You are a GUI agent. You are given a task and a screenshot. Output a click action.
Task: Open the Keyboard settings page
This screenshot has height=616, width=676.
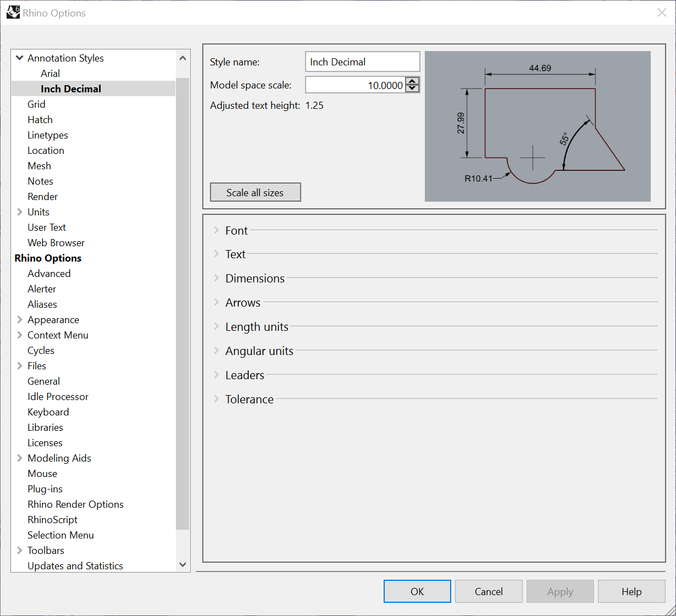(x=48, y=412)
